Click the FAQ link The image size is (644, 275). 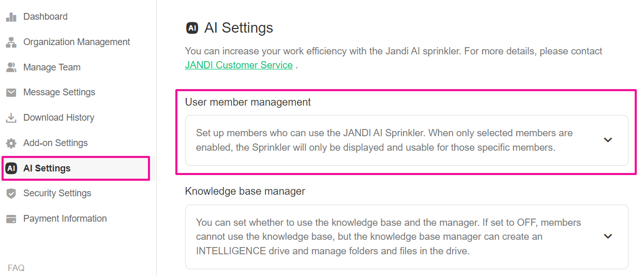[x=16, y=268]
